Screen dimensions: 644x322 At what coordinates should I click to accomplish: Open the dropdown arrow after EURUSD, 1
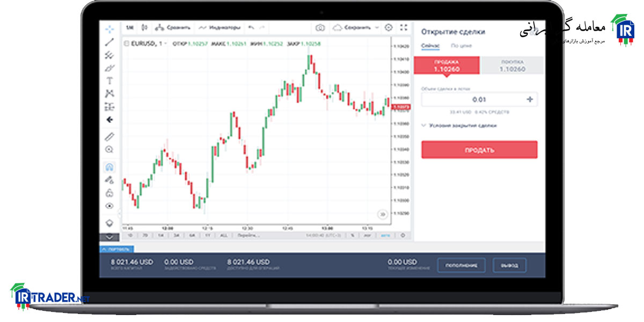click(x=165, y=43)
